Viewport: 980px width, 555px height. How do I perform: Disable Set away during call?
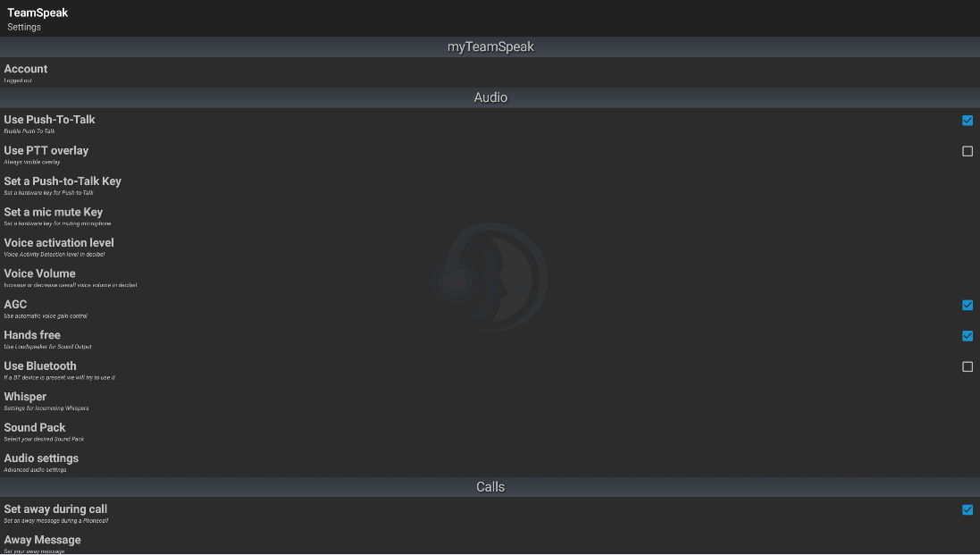click(967, 509)
